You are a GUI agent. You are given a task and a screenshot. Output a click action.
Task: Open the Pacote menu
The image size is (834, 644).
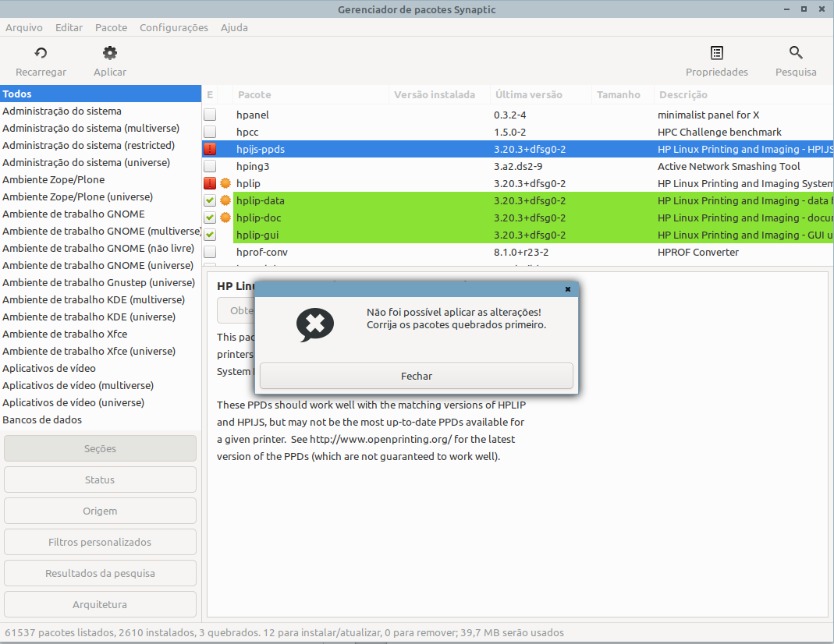pos(111,27)
